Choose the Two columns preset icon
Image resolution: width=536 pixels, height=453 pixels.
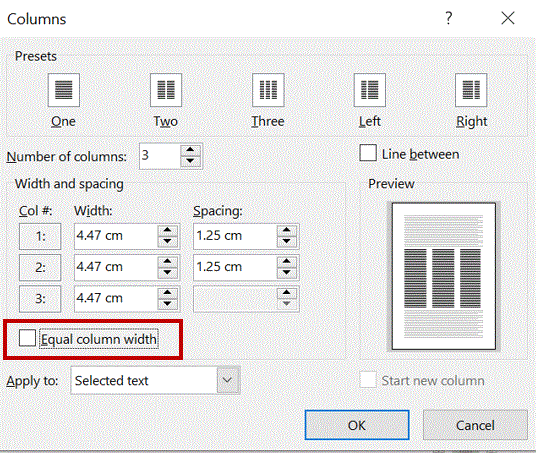pyautogui.click(x=166, y=90)
